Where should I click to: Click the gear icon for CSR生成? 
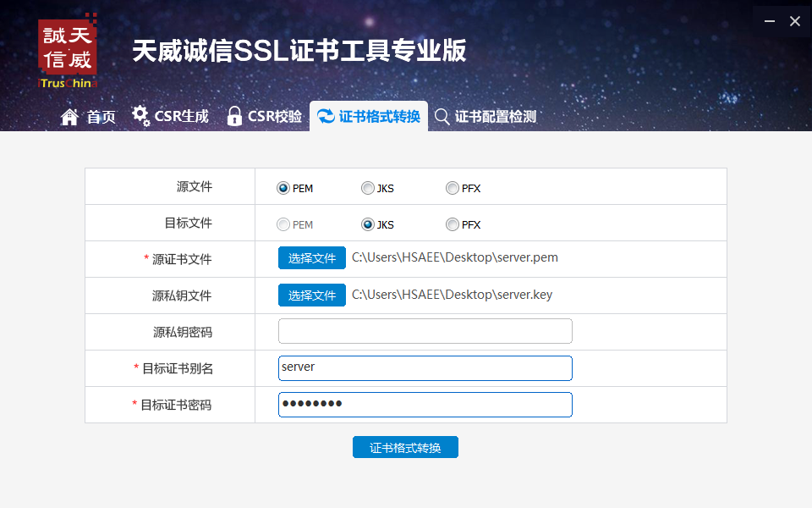(x=140, y=116)
